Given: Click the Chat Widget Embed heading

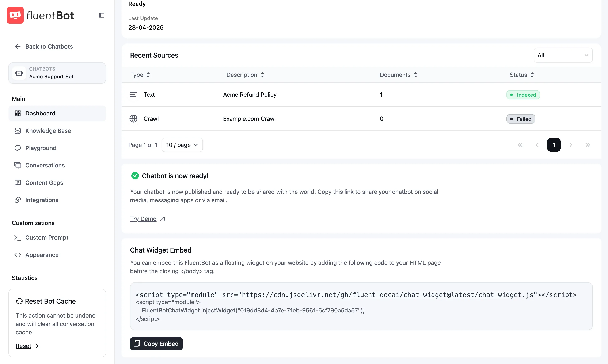Looking at the screenshot, I should coord(161,250).
